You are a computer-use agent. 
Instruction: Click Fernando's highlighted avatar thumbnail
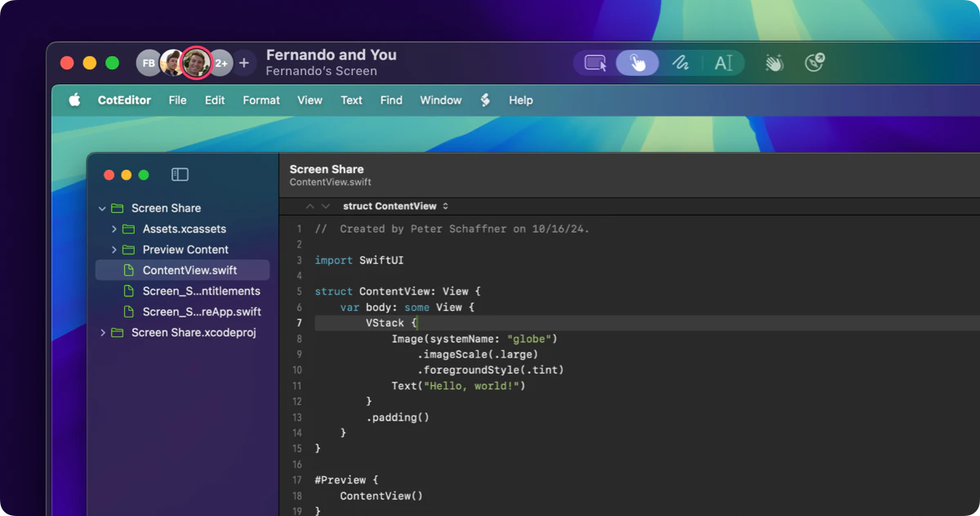coord(196,63)
